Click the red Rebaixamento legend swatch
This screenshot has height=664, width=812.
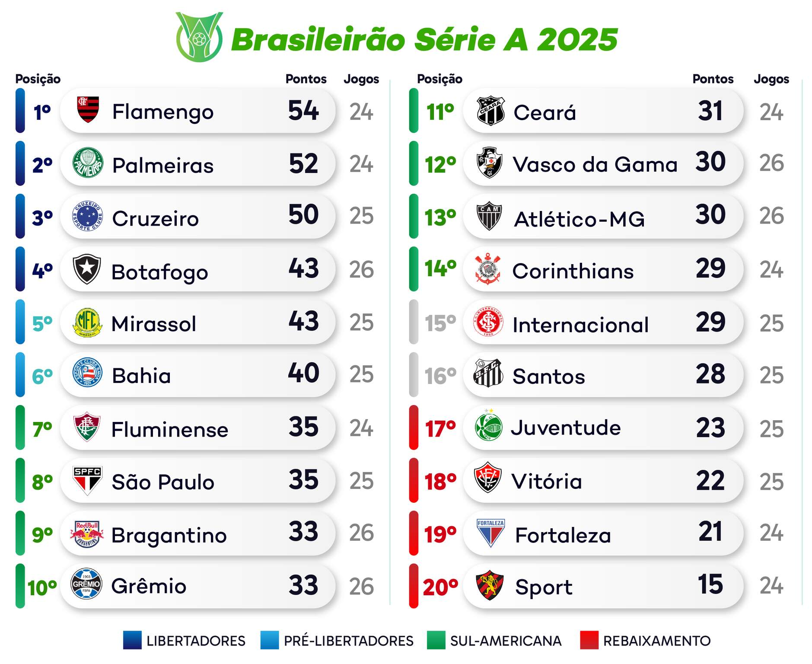click(x=589, y=640)
